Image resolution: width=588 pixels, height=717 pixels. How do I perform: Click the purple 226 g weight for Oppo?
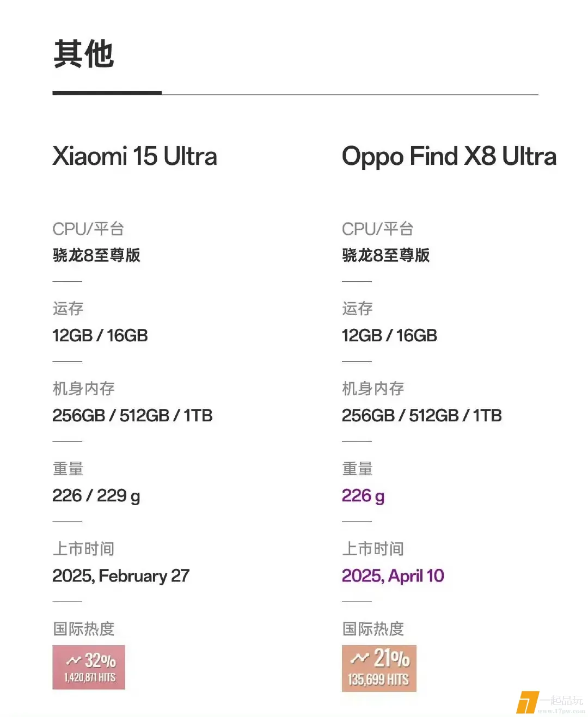tap(363, 495)
